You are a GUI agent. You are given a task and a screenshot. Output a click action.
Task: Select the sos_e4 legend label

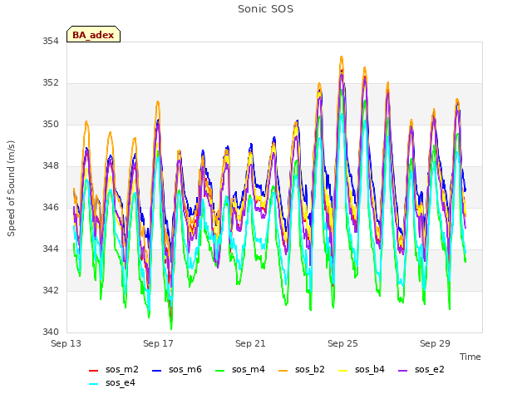click(x=121, y=382)
